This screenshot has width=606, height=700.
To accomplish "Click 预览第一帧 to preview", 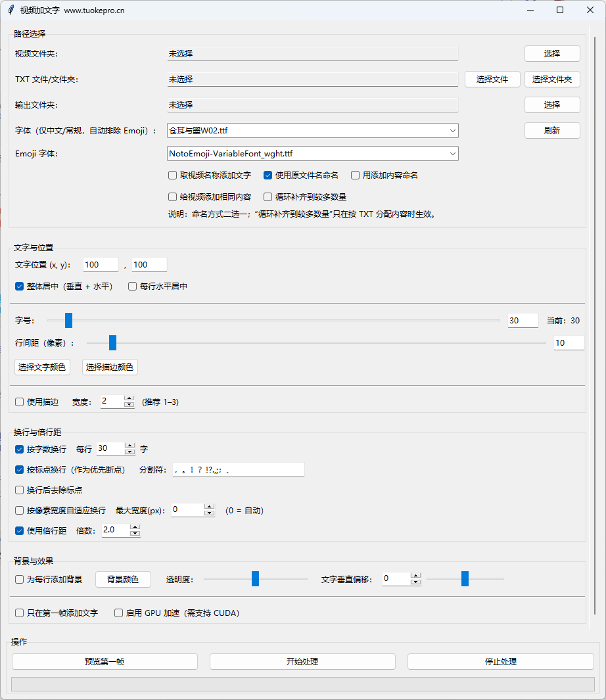I will [x=105, y=662].
